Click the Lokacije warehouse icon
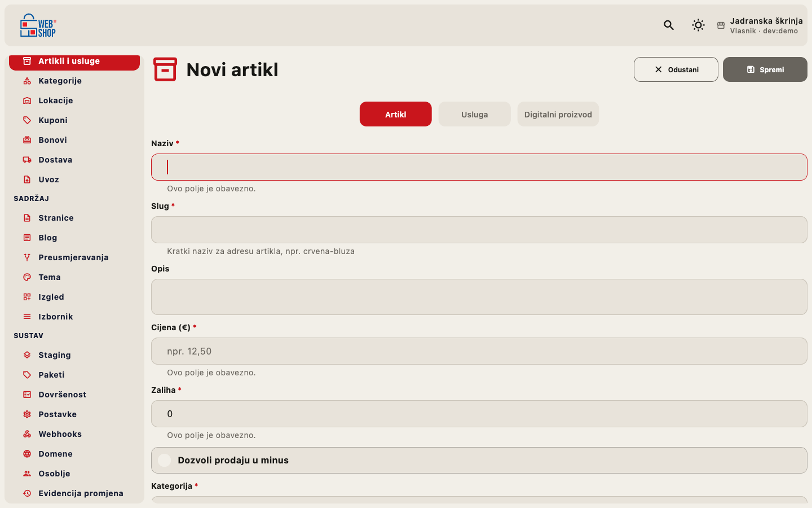The height and width of the screenshot is (508, 812). click(x=27, y=100)
